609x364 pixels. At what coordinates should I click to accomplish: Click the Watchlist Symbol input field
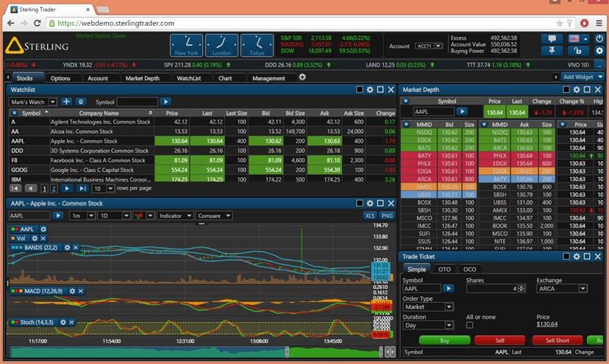pyautogui.click(x=137, y=101)
